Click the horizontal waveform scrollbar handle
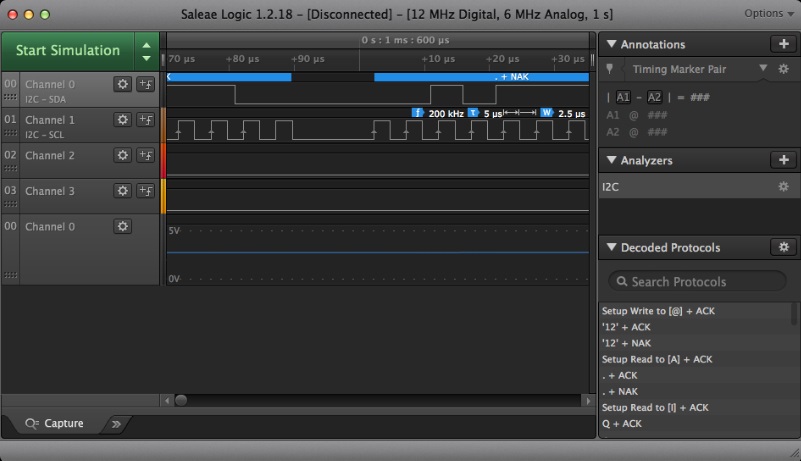801x461 pixels. pyautogui.click(x=181, y=400)
